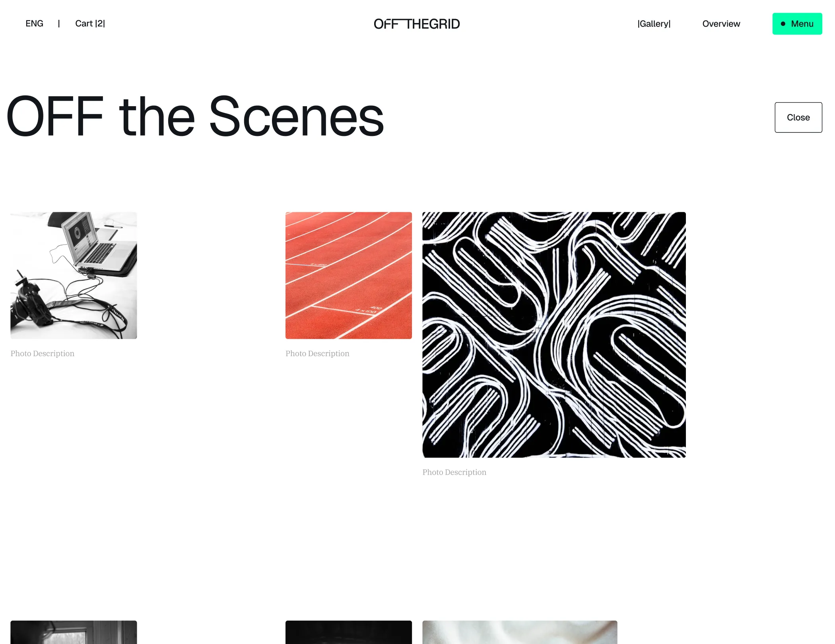Open the dark doorway photo thumbnail
Screen dimensions: 835x644
[74, 632]
